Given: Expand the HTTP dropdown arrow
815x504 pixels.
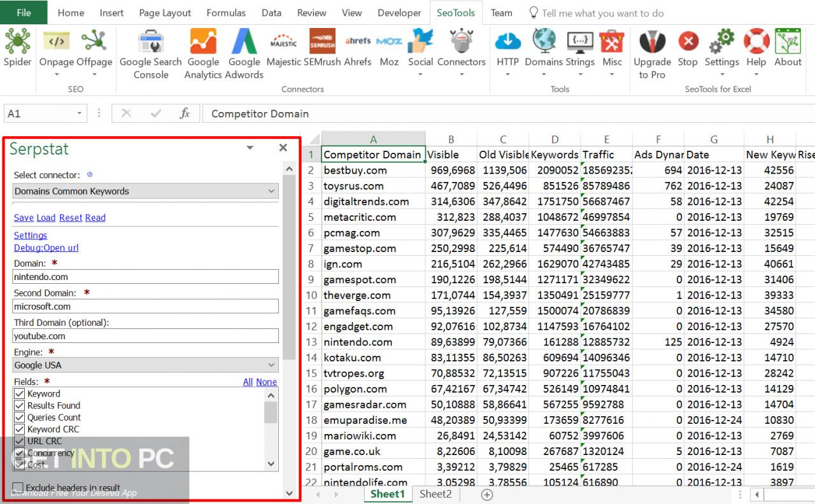Looking at the screenshot, I should (x=507, y=74).
